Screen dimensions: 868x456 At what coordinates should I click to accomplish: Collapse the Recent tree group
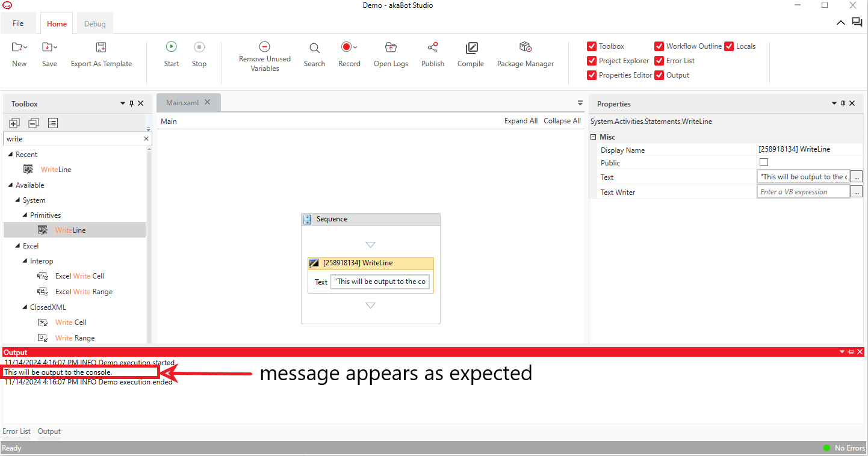10,155
